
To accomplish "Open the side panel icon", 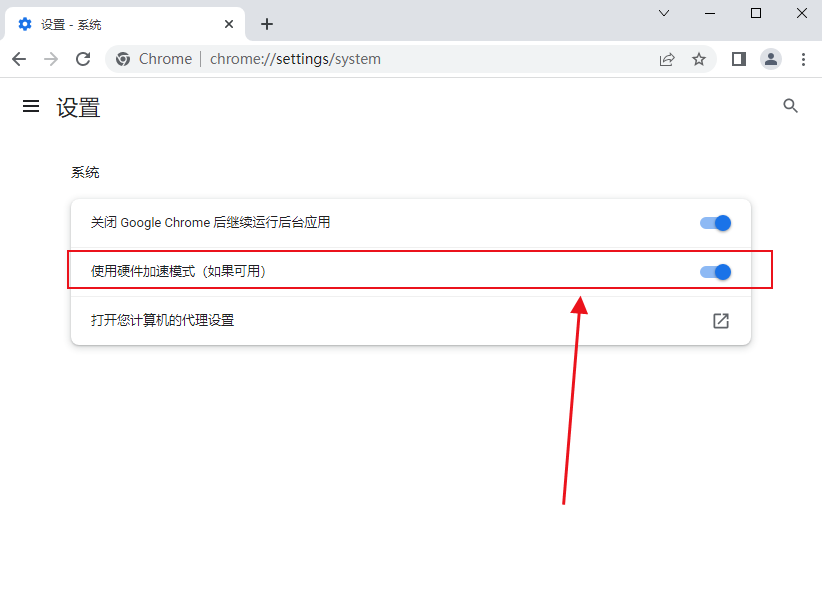I will [739, 59].
